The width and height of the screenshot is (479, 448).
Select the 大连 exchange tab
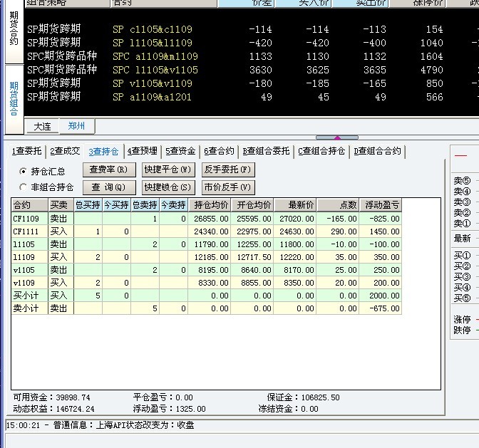(x=42, y=126)
